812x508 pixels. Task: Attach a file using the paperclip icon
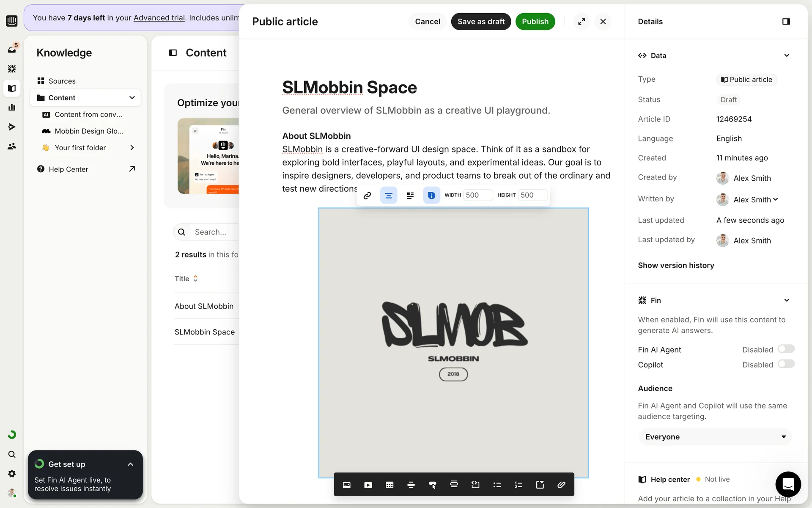click(x=561, y=485)
